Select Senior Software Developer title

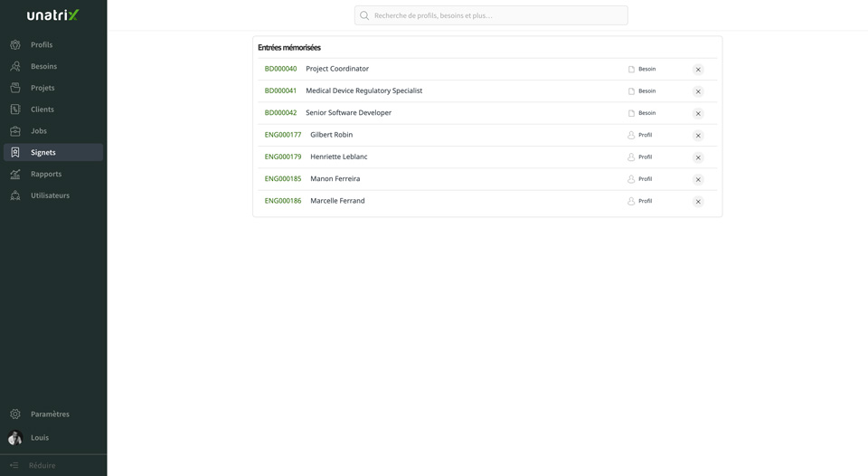click(x=348, y=112)
